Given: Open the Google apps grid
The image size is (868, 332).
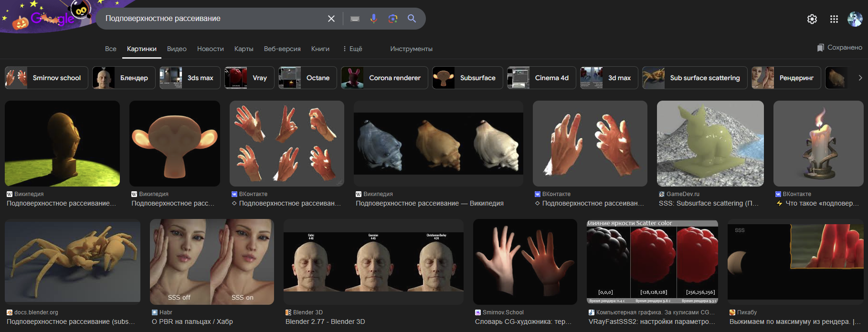Looking at the screenshot, I should click(x=834, y=19).
